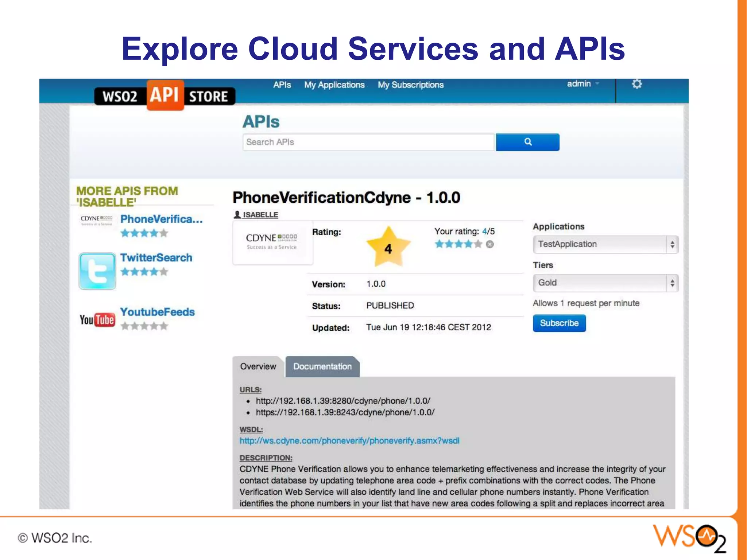Open the settings gear icon
Image resolution: width=747 pixels, height=560 pixels.
637,84
